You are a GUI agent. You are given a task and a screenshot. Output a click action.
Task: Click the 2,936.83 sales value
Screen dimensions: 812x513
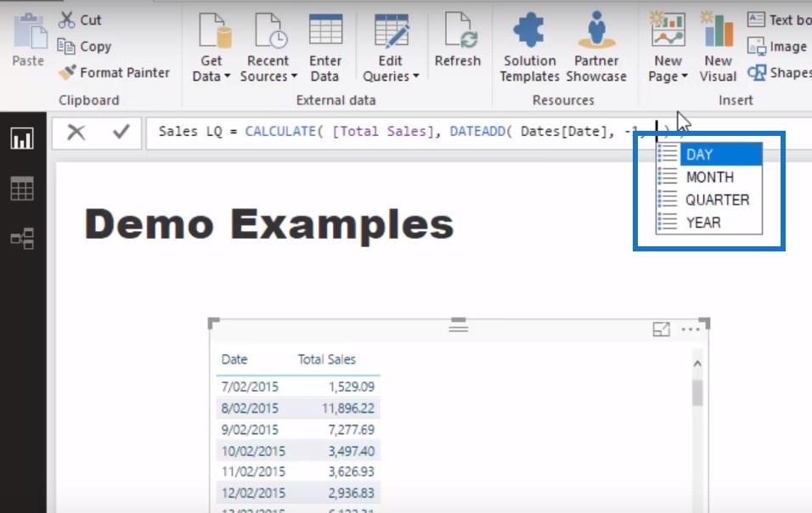point(351,493)
